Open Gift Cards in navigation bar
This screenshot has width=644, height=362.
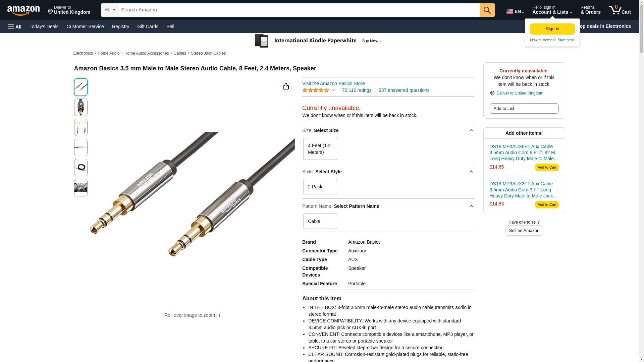[148, 26]
